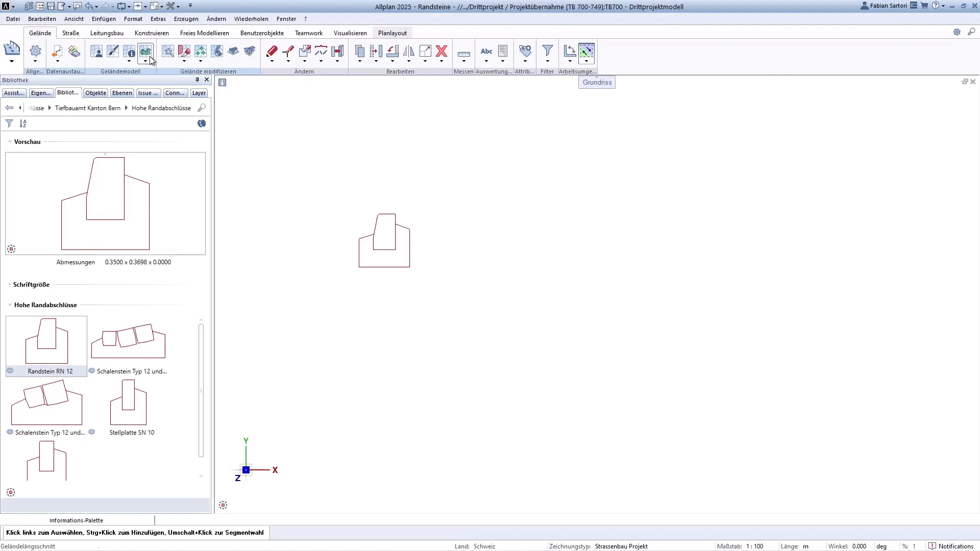Open the library search magnifier
Viewport: 980px width, 551px height.
(202, 108)
